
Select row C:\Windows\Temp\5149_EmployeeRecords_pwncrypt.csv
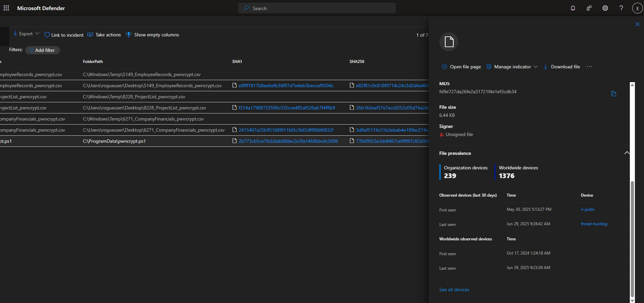click(214, 74)
